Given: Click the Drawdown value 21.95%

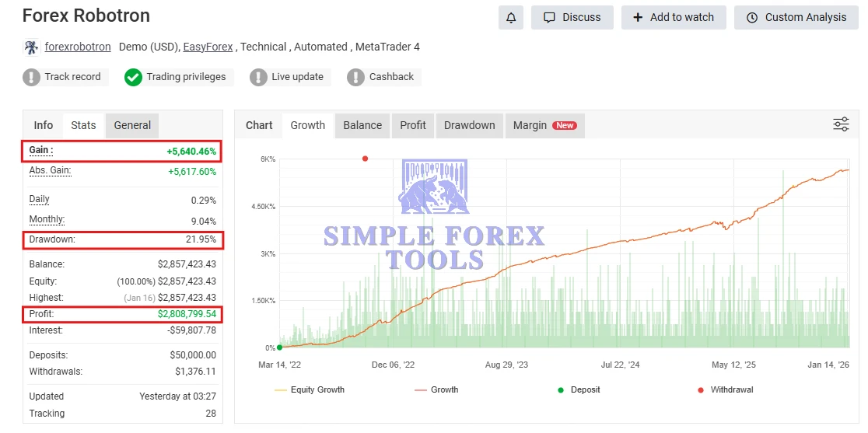Looking at the screenshot, I should pos(201,240).
